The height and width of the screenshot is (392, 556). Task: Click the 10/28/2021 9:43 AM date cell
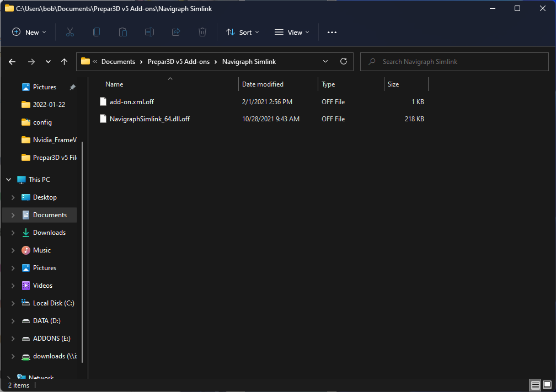tap(270, 119)
